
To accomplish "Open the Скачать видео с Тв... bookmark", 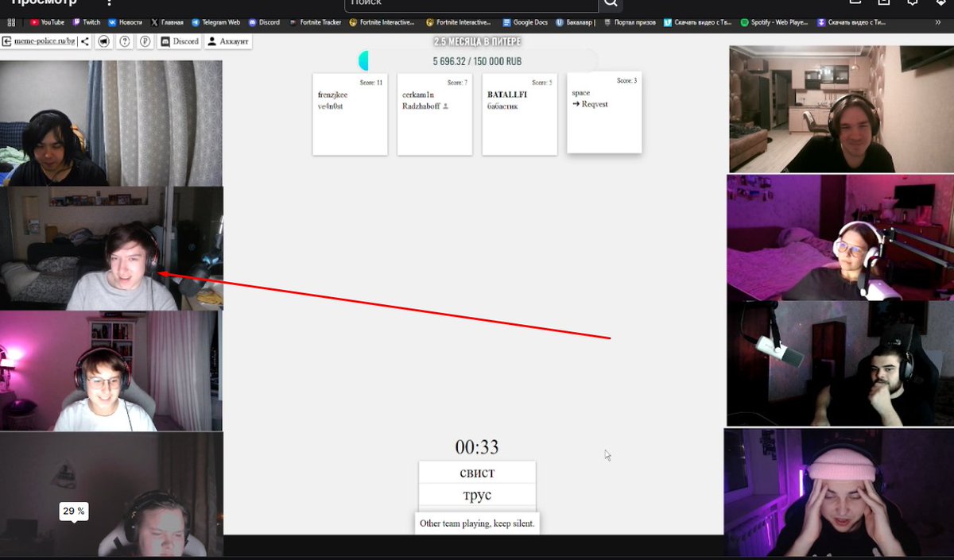I will click(x=699, y=22).
